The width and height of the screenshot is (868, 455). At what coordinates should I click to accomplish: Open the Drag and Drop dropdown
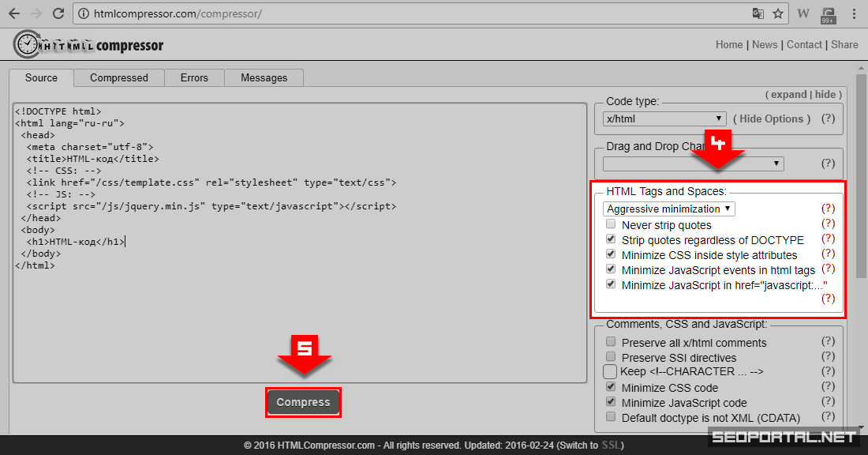[x=693, y=164]
